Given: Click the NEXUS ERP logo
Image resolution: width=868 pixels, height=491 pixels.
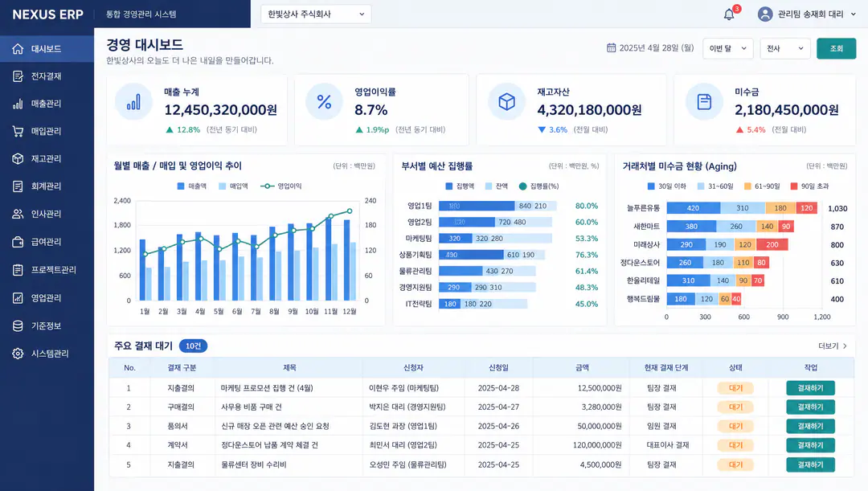Looking at the screenshot, I should click(47, 15).
